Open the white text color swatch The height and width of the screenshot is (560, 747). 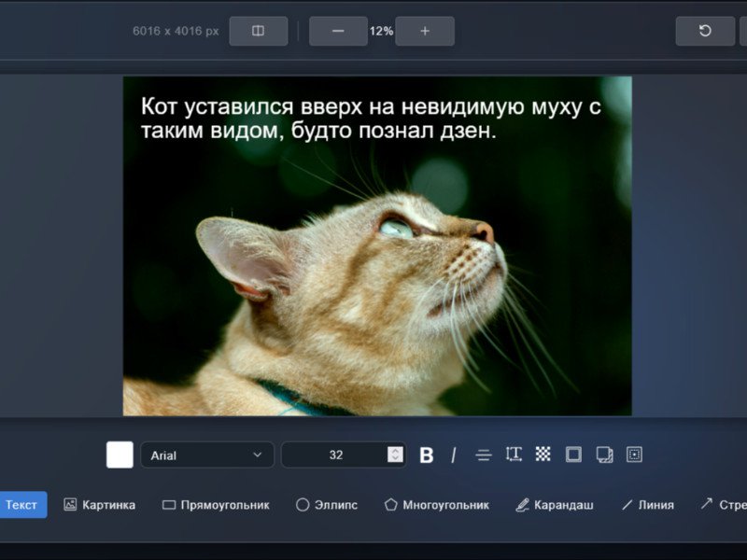(120, 455)
